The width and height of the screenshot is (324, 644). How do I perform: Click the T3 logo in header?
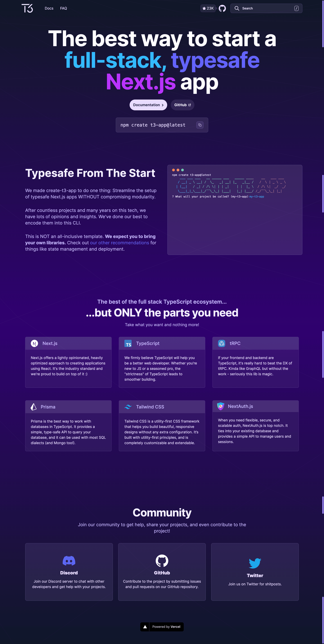27,8
